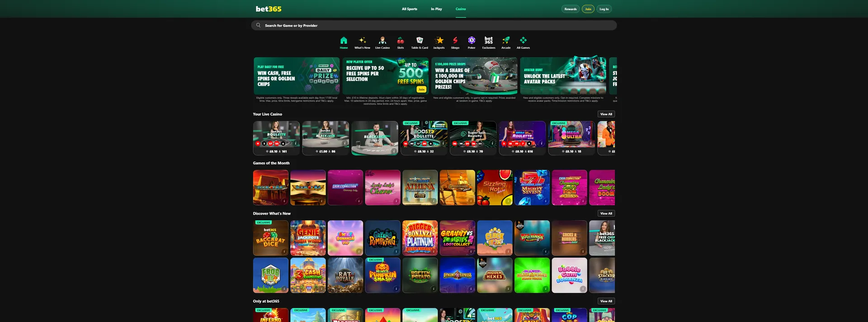Open the Sweet Bonanza Pop tile
This screenshot has width=868, height=322.
(345, 238)
